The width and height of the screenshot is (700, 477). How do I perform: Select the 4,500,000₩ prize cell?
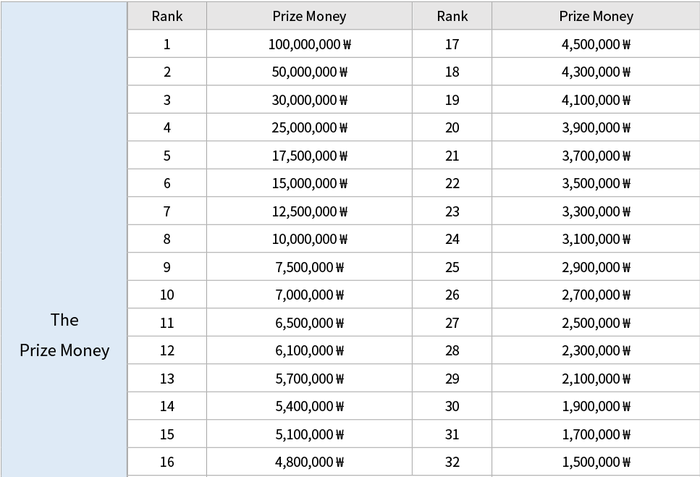pos(597,44)
